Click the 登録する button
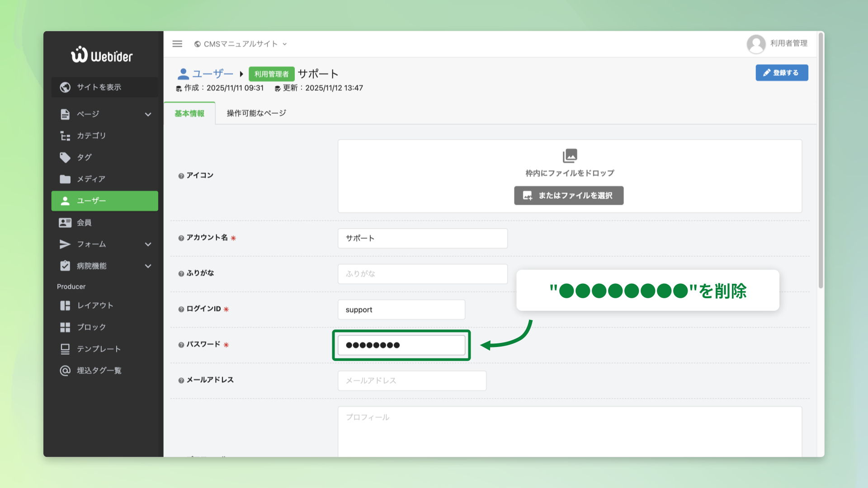Viewport: 868px width, 488px height. 782,73
